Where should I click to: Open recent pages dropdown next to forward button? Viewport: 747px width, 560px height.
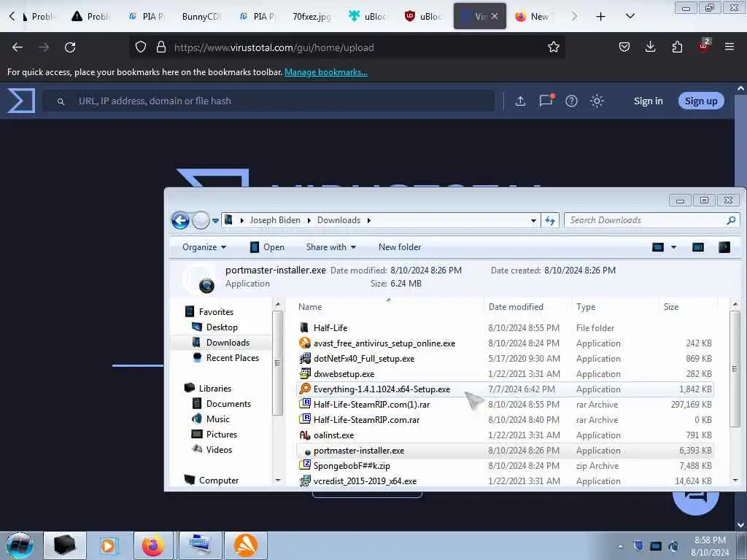215,220
